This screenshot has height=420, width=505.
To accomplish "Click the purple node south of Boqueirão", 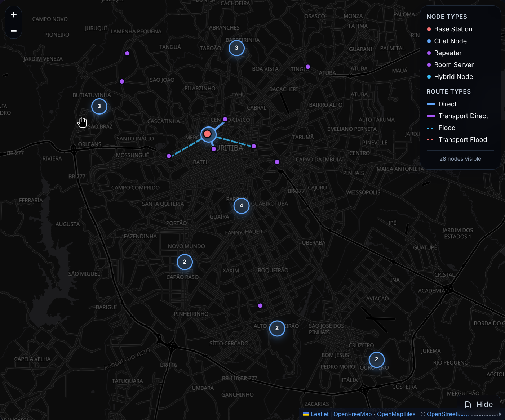I will coord(260,306).
